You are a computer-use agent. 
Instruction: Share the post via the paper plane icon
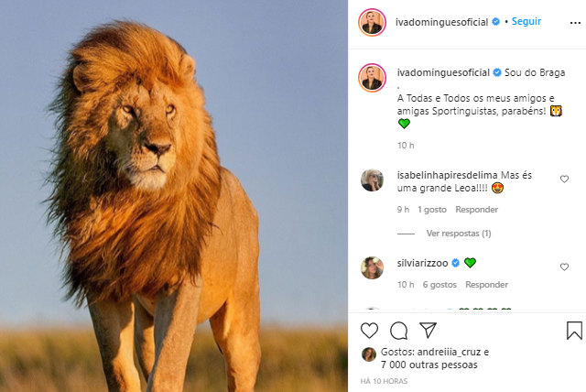click(428, 330)
